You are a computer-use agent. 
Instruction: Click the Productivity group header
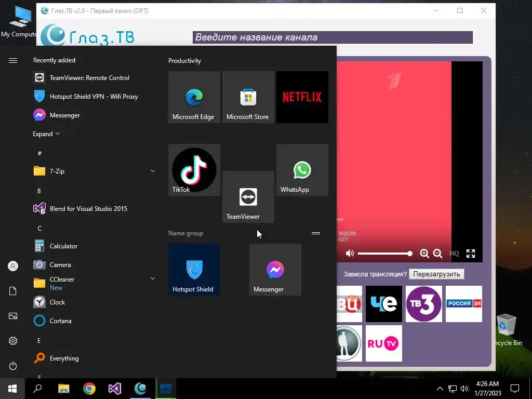pos(184,61)
